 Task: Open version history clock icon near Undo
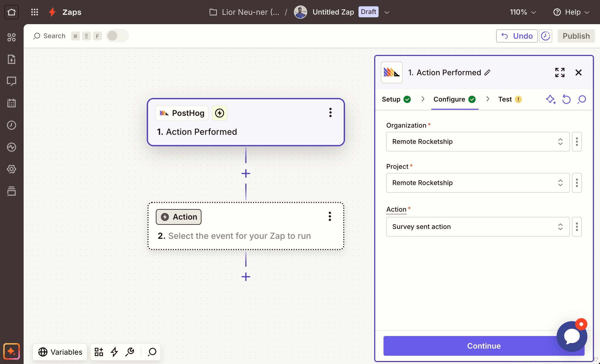tap(546, 36)
